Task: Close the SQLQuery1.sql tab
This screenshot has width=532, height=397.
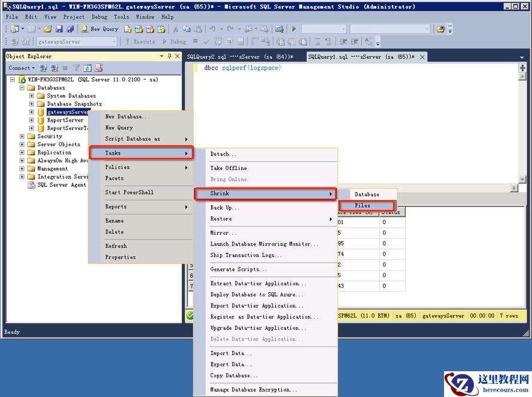Action: 422,57
